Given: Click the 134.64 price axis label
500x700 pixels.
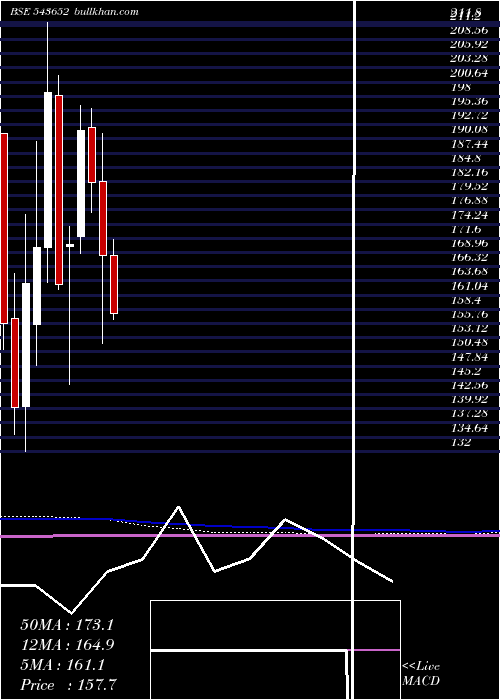Looking at the screenshot, I should [x=469, y=428].
